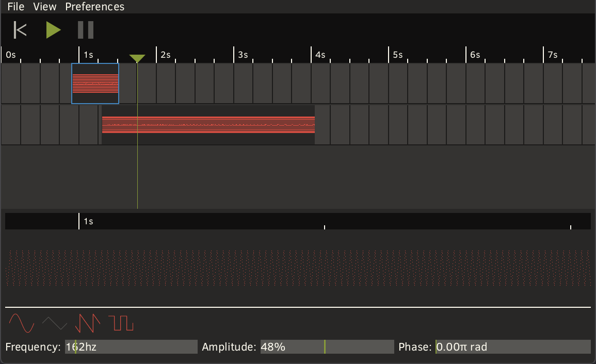Select the sine wave shape
596x364 pixels.
[x=22, y=323]
